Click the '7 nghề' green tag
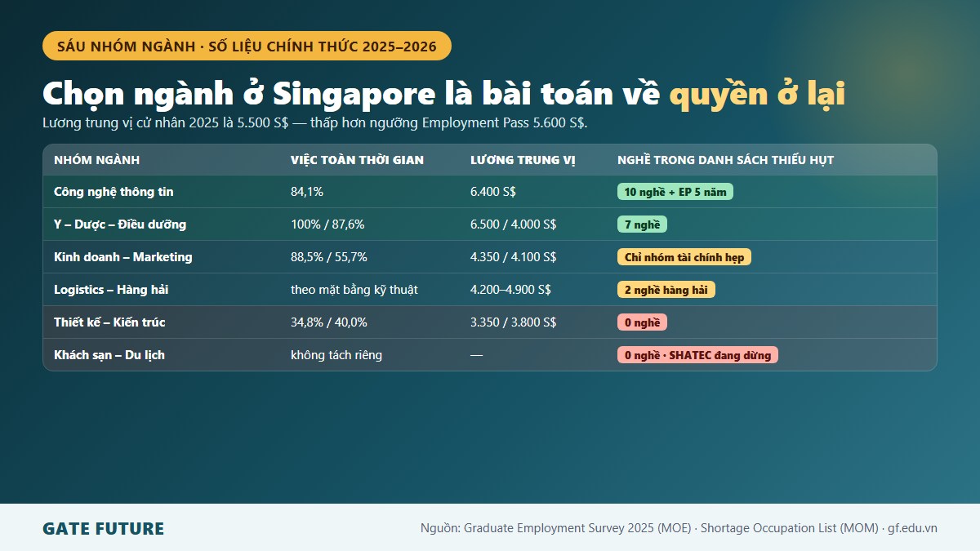 coord(642,224)
